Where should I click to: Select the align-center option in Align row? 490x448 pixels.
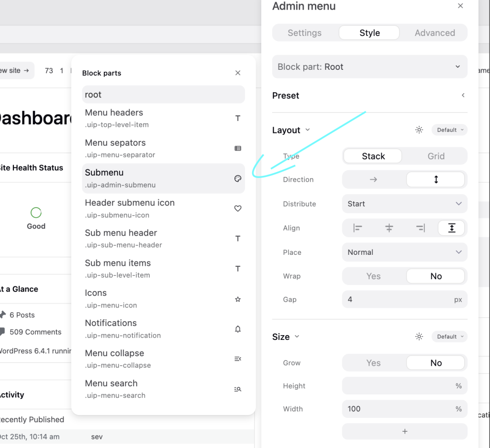(x=389, y=229)
